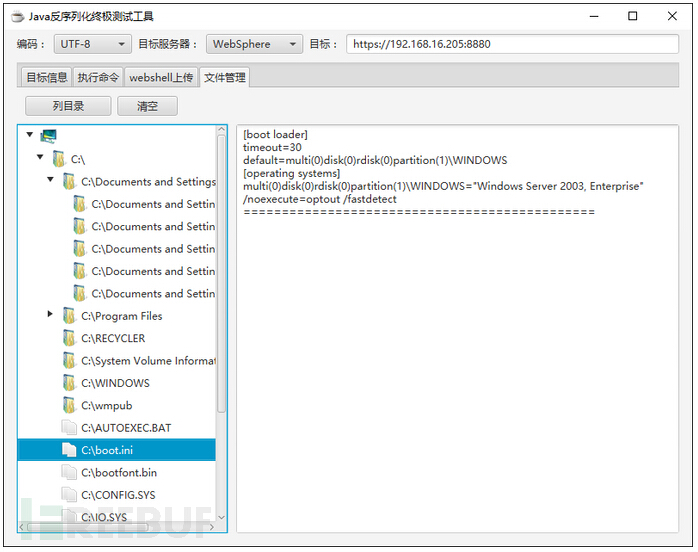Switch to the webshell上传 tab
Image resolution: width=698 pixels, height=552 pixels.
pyautogui.click(x=161, y=77)
